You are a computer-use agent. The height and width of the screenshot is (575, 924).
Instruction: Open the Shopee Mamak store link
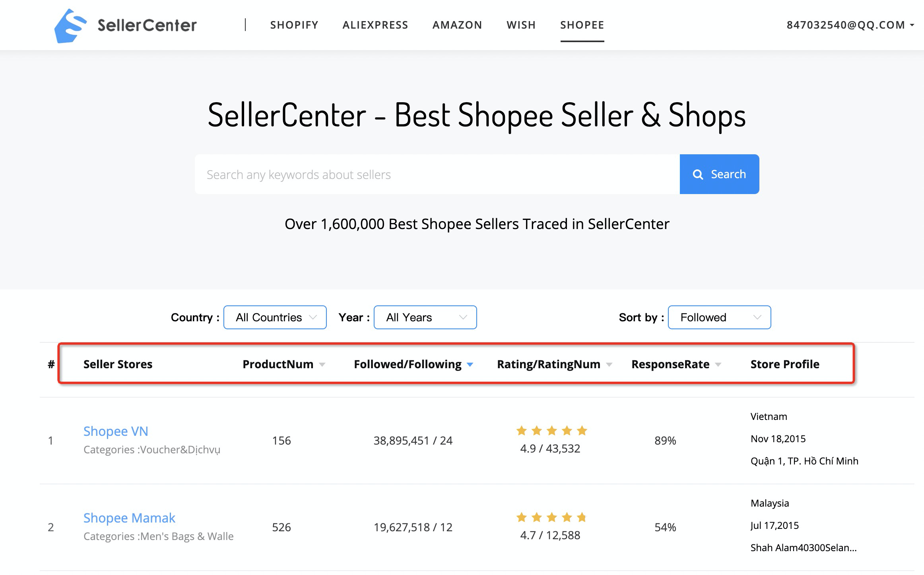coord(129,518)
